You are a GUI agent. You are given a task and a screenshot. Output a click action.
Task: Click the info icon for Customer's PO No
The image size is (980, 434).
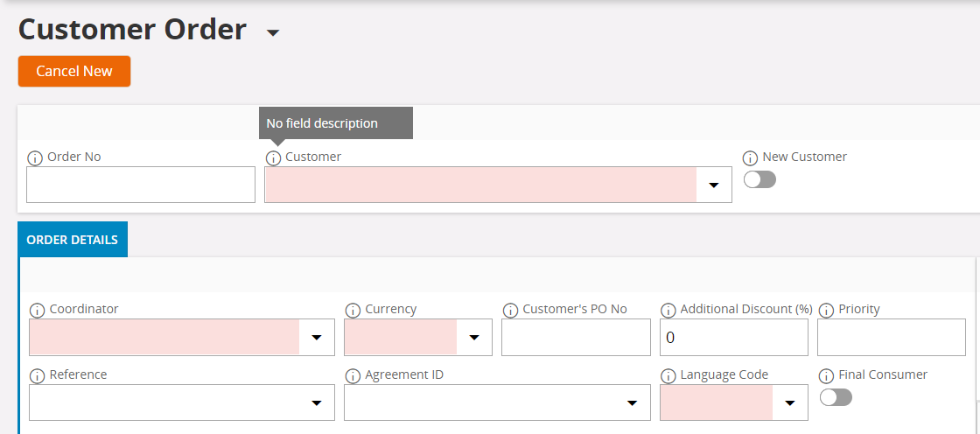click(x=510, y=311)
